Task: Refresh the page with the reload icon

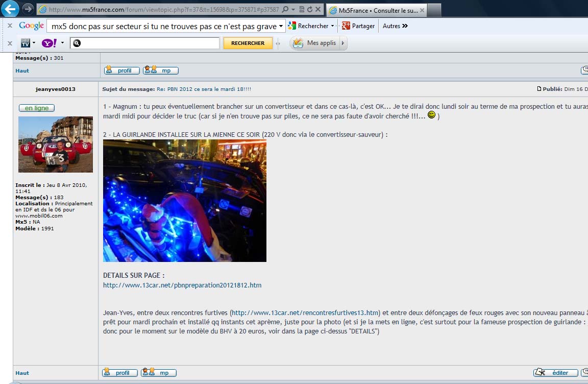Action: coord(309,9)
